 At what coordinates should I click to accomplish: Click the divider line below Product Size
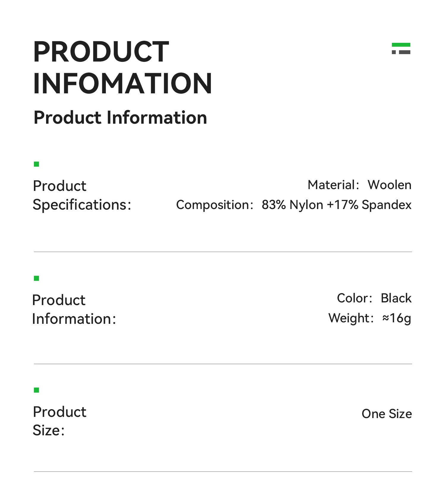coord(223,472)
